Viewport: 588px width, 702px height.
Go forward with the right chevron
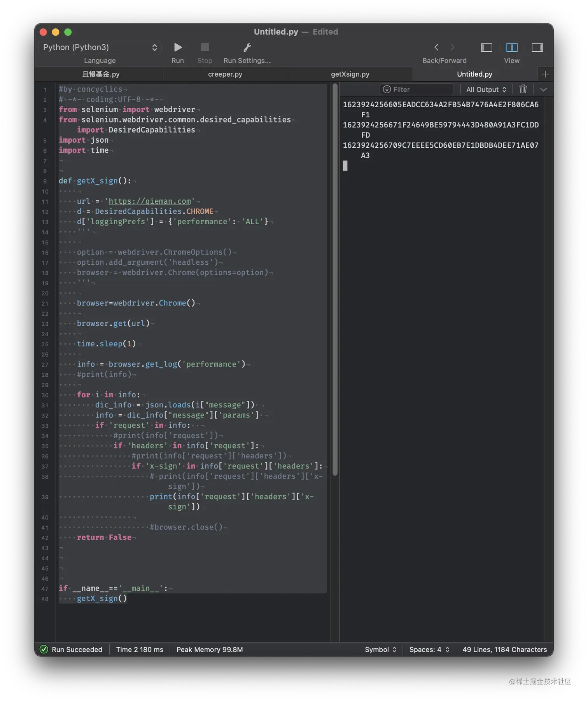click(x=452, y=47)
